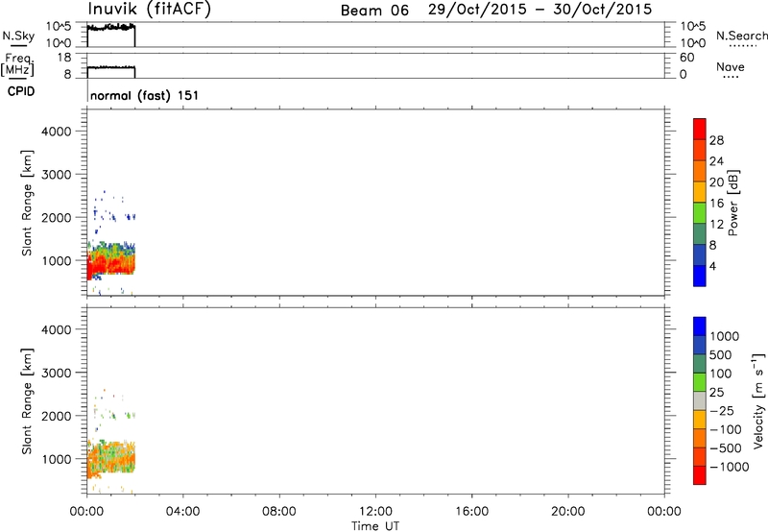Screen dimensions: 768x532
Task: Select the 'N.Search' legend label
Action: coord(742,36)
